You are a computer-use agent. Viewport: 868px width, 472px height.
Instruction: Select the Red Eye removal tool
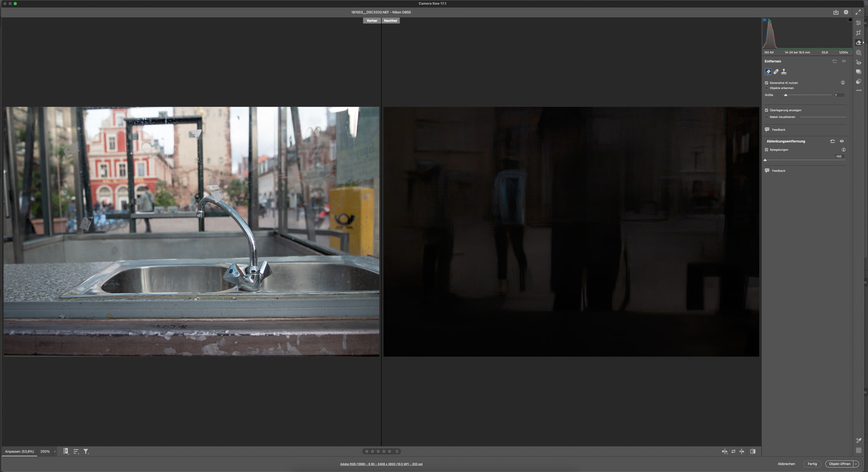(859, 62)
